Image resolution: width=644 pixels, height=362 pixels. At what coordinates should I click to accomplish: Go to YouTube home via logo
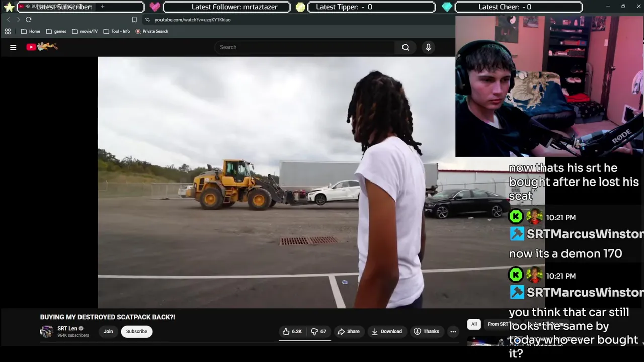pos(42,47)
